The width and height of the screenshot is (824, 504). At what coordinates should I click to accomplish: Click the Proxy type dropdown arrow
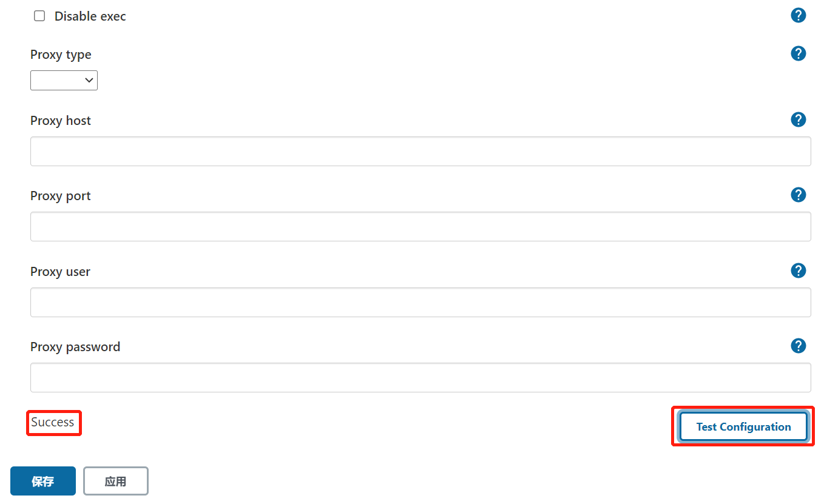tap(89, 80)
